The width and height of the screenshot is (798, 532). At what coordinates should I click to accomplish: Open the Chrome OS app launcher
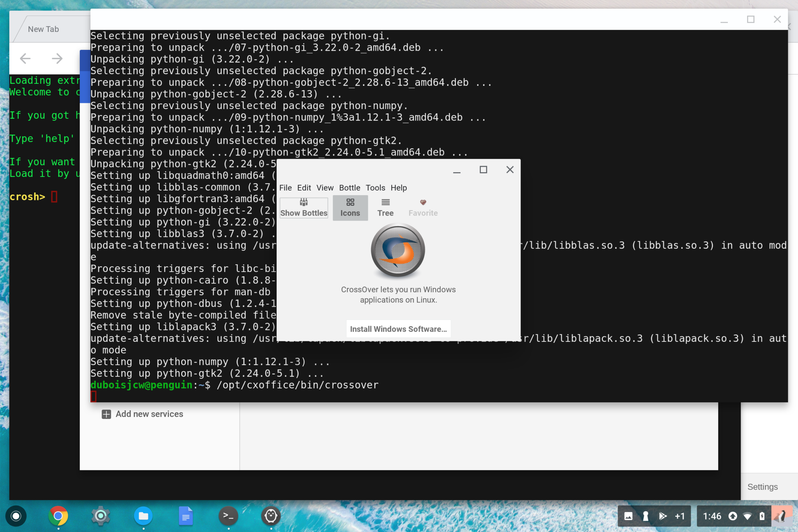coord(16,516)
